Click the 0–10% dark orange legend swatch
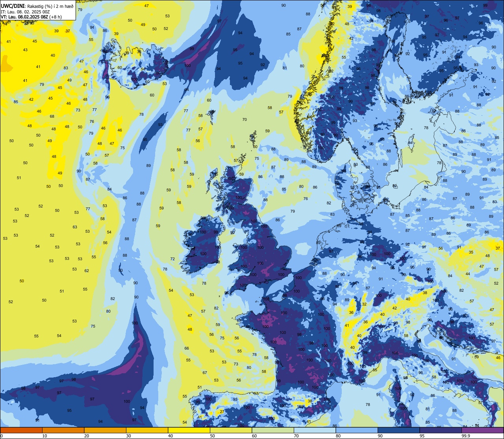This screenshot has height=439, width=504. coord(21,430)
